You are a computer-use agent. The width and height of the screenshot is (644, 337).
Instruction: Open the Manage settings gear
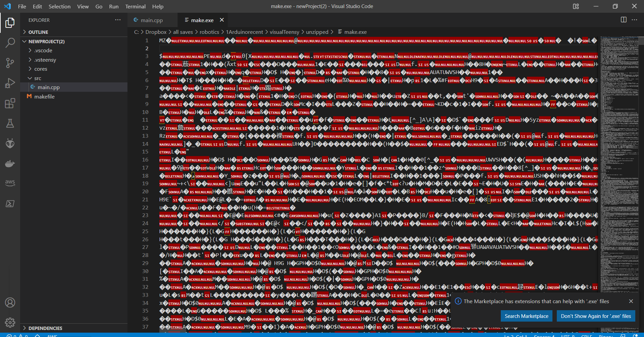(x=10, y=322)
